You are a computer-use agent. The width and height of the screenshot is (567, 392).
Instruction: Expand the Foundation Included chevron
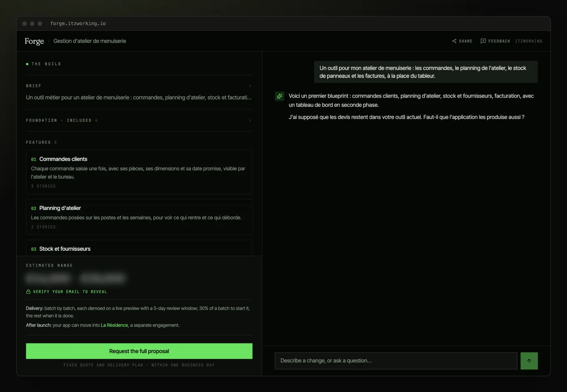250,121
